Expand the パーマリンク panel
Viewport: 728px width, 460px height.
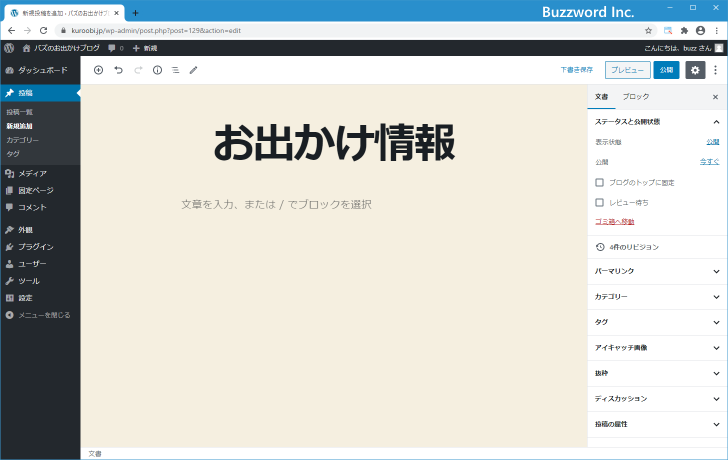[x=656, y=271]
